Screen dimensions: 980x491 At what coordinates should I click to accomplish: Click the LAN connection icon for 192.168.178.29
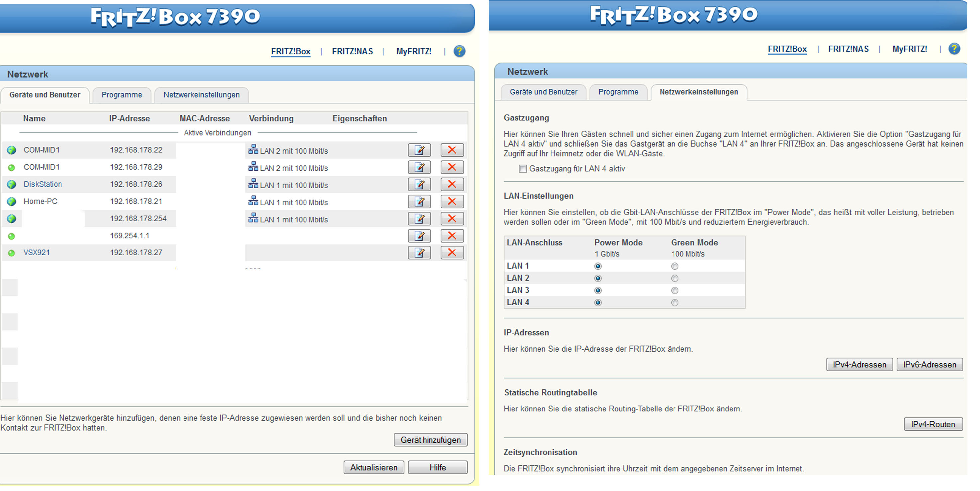pyautogui.click(x=253, y=167)
